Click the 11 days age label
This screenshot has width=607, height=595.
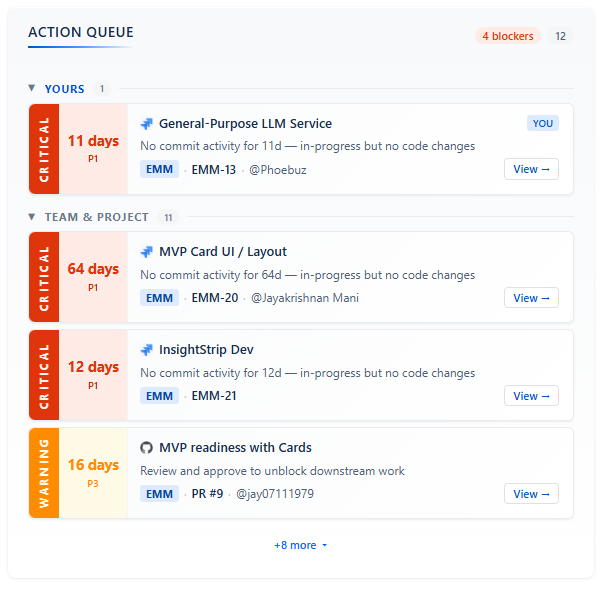(93, 141)
